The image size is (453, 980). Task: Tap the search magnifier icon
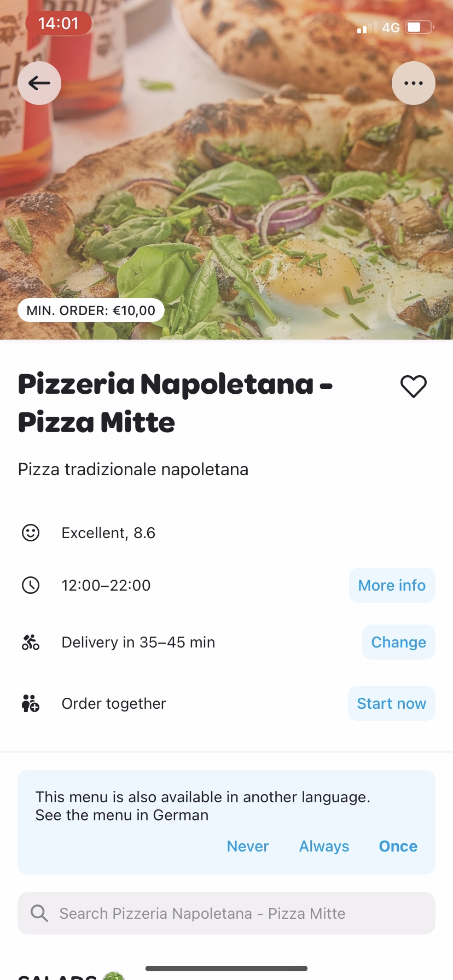click(39, 913)
